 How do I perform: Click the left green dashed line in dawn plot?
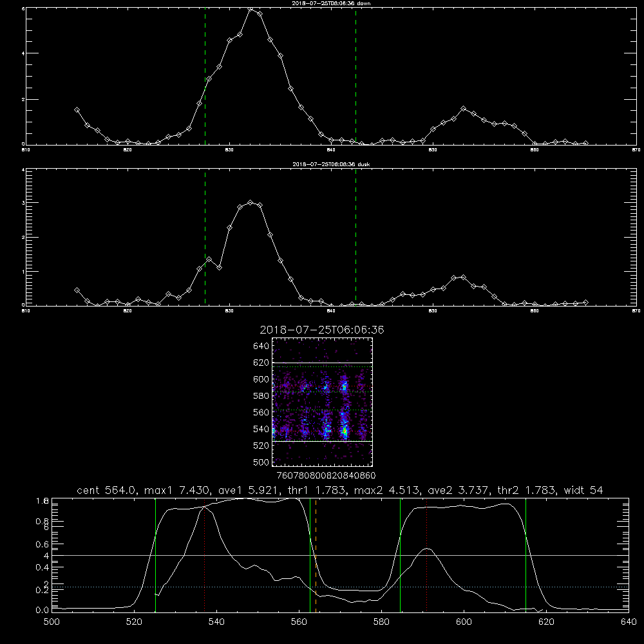(x=205, y=77)
